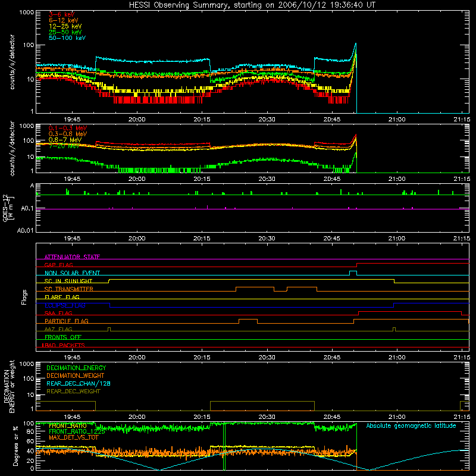
Task: Click the REAR_DEC_CHAN/128 legend label
Action: (79, 383)
